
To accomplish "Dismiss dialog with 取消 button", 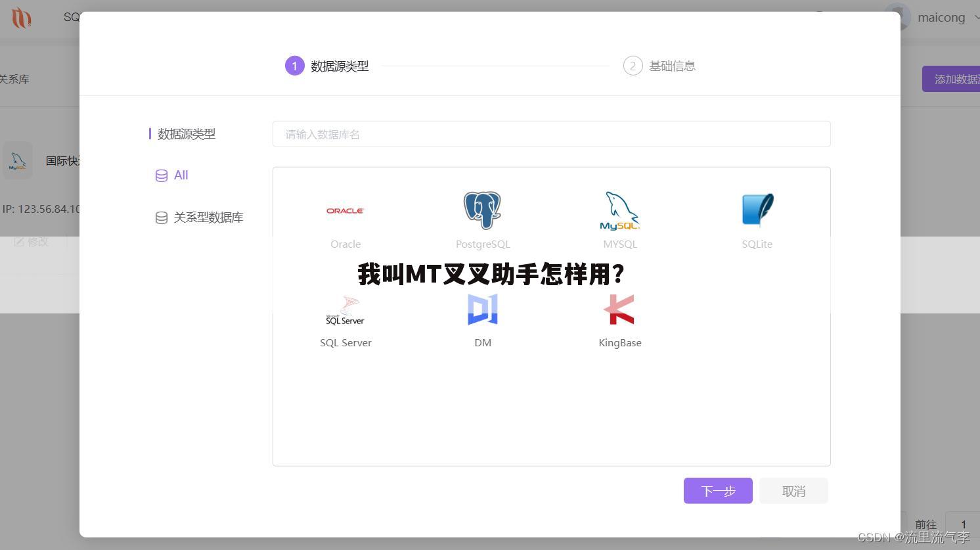I will [793, 491].
